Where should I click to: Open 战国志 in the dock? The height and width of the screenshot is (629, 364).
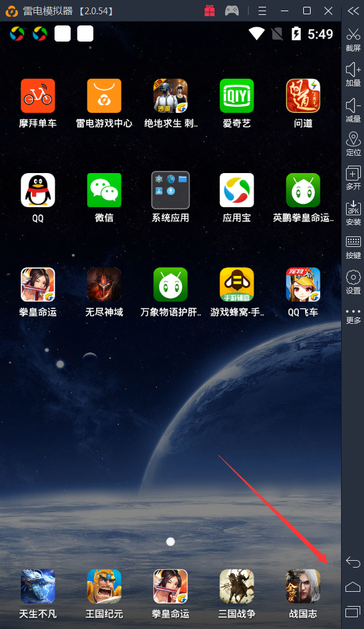(303, 586)
